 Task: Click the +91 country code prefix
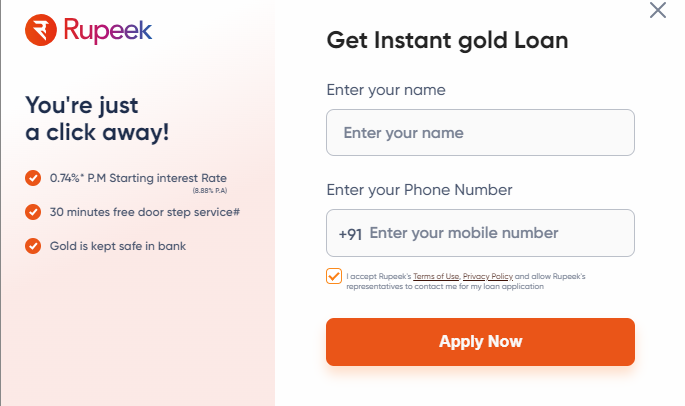[x=350, y=234]
